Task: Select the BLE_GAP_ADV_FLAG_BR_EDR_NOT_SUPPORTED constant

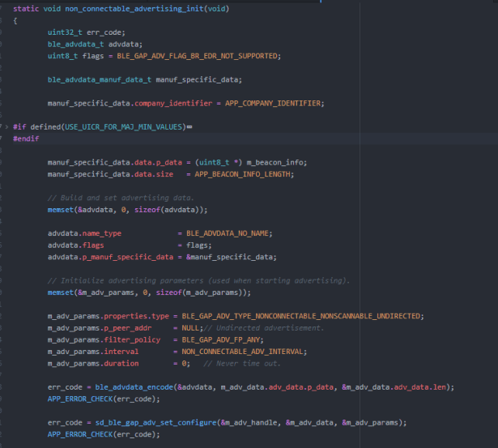Action: 200,55
